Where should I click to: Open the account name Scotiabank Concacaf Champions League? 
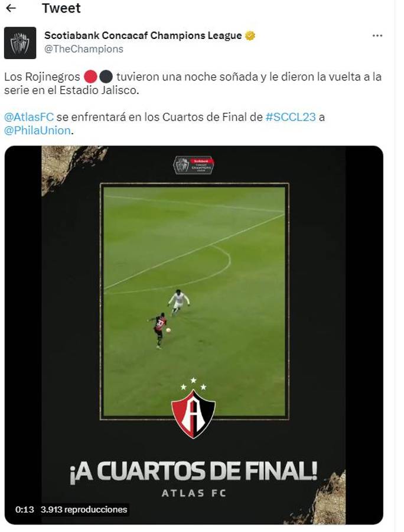click(x=143, y=35)
